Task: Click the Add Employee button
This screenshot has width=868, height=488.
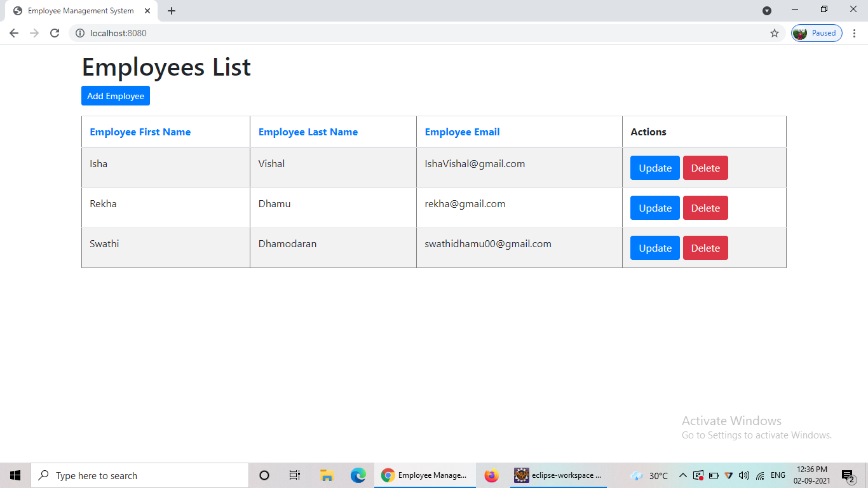Action: click(116, 96)
